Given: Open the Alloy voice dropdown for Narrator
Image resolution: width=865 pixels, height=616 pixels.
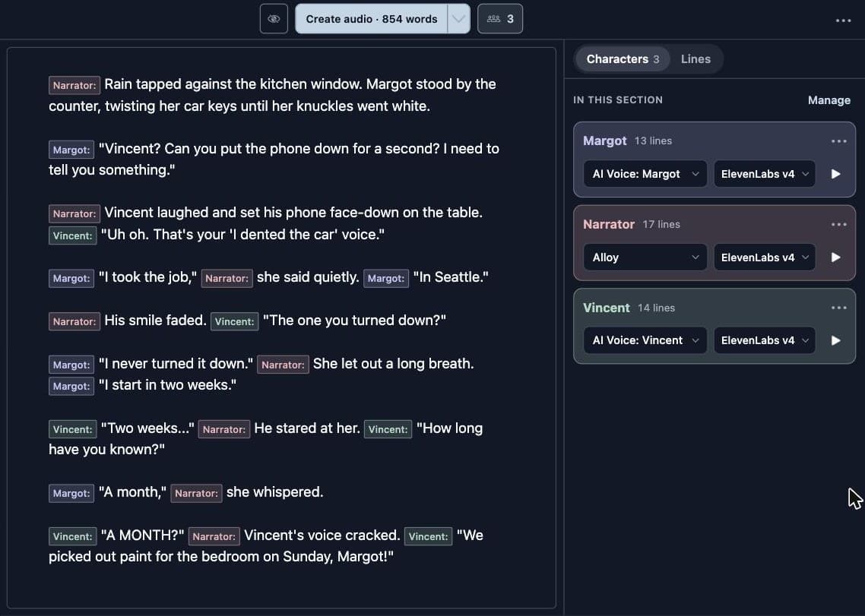Looking at the screenshot, I should coord(645,257).
